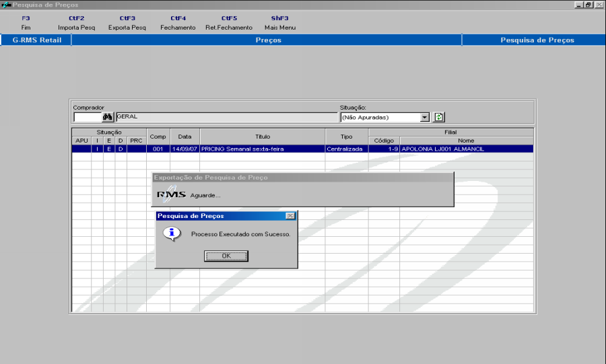Click the Pesquisa de Preços banner label on the right
Image resolution: width=606 pixels, height=364 pixels.
click(537, 40)
